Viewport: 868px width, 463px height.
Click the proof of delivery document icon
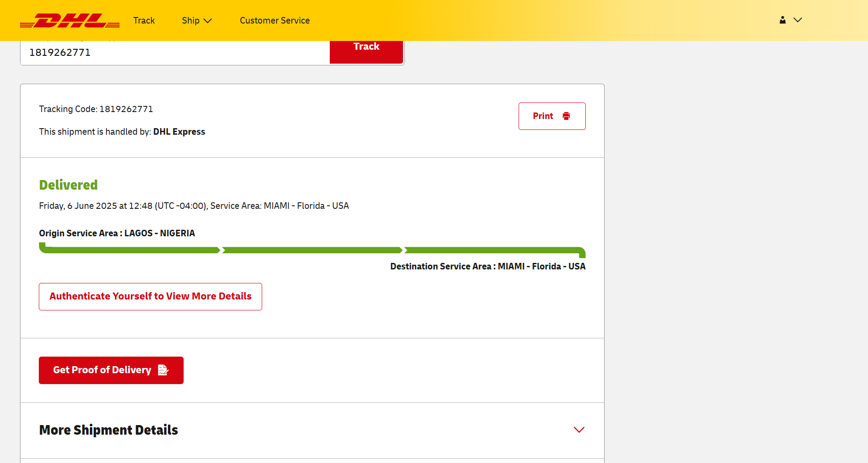click(x=163, y=370)
